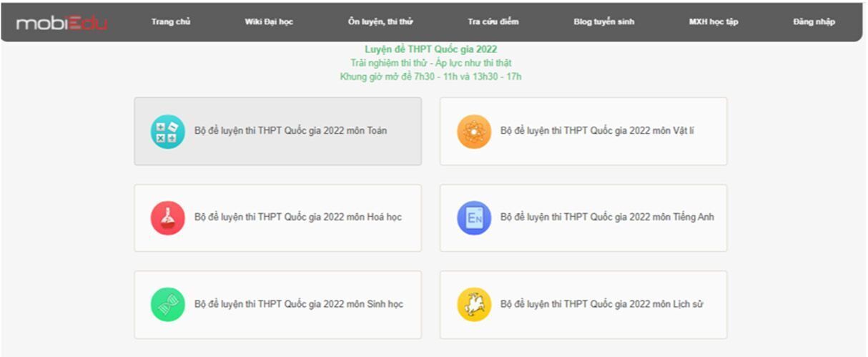Image resolution: width=868 pixels, height=357 pixels.
Task: Select the Vật lí atom icon
Action: coord(474,132)
